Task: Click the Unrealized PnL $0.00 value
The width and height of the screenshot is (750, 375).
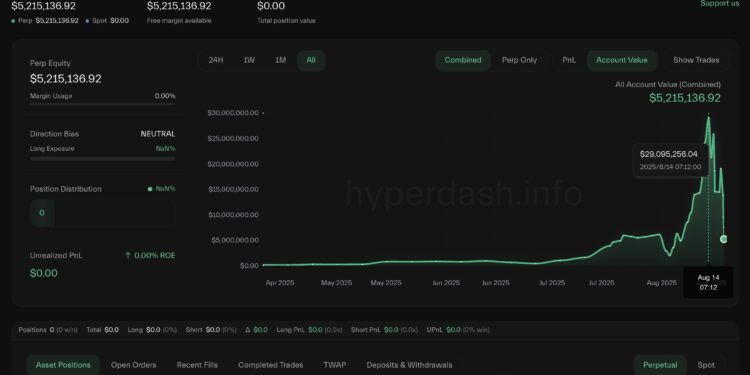Action: point(44,273)
